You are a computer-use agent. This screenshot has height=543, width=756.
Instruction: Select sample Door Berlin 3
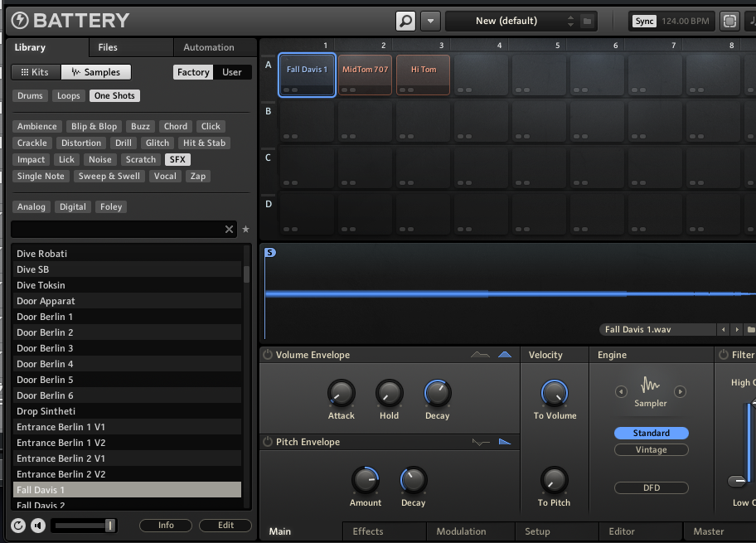point(128,348)
